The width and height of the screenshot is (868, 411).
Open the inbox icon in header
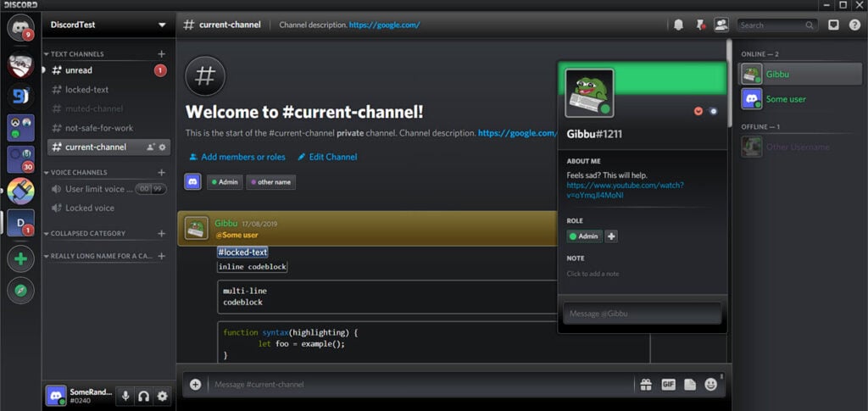833,25
